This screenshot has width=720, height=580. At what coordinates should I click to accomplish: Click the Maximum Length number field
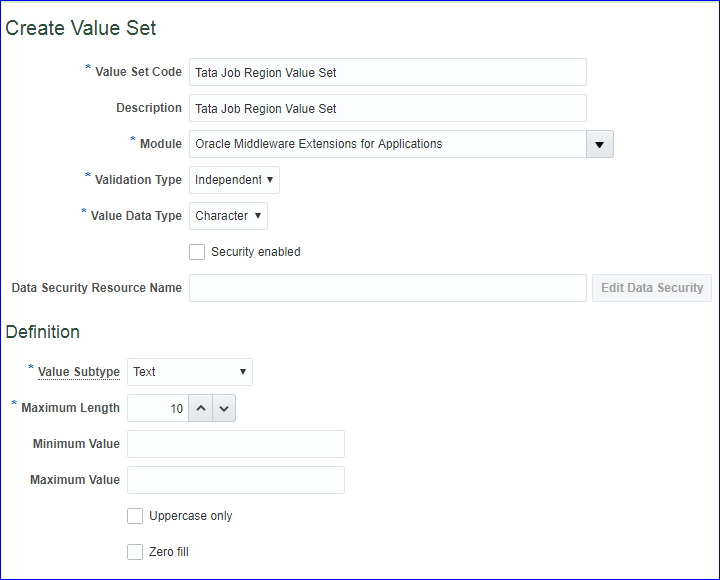pyautogui.click(x=157, y=408)
